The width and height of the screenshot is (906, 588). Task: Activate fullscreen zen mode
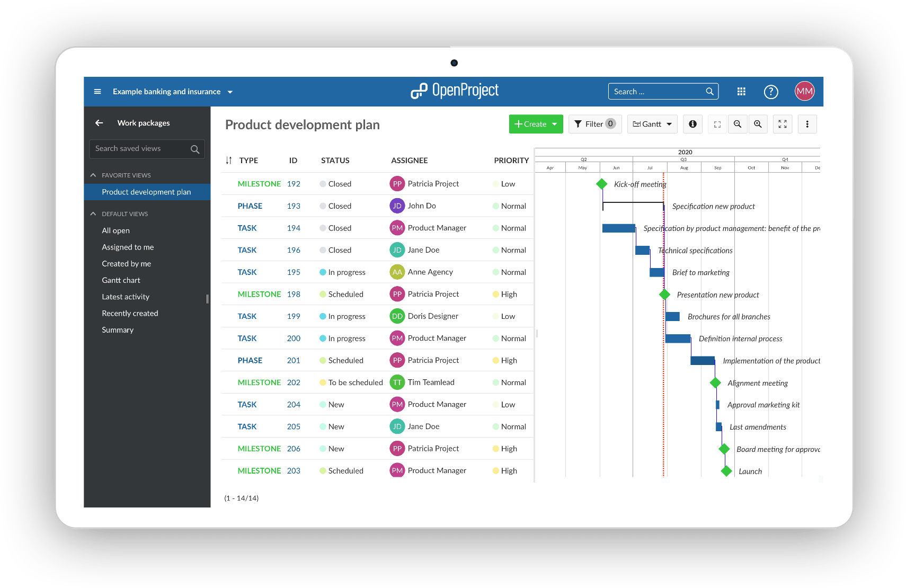tap(782, 124)
